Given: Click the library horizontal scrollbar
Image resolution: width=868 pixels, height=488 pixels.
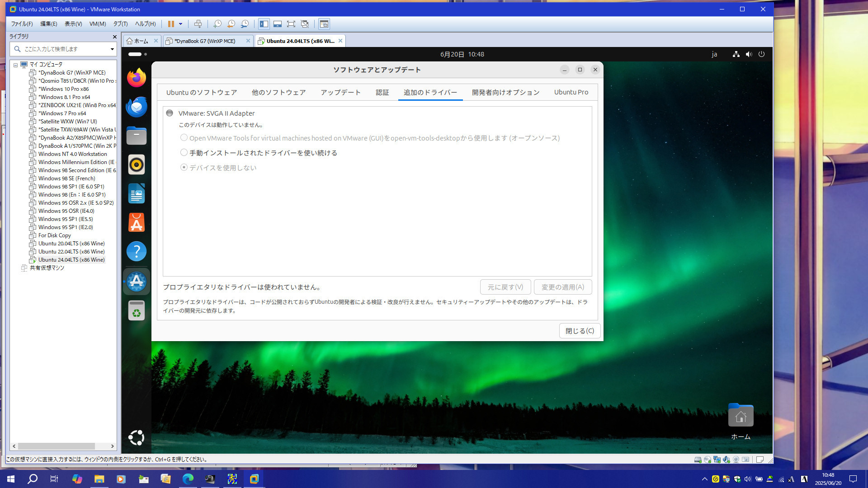Looking at the screenshot, I should coord(57,446).
